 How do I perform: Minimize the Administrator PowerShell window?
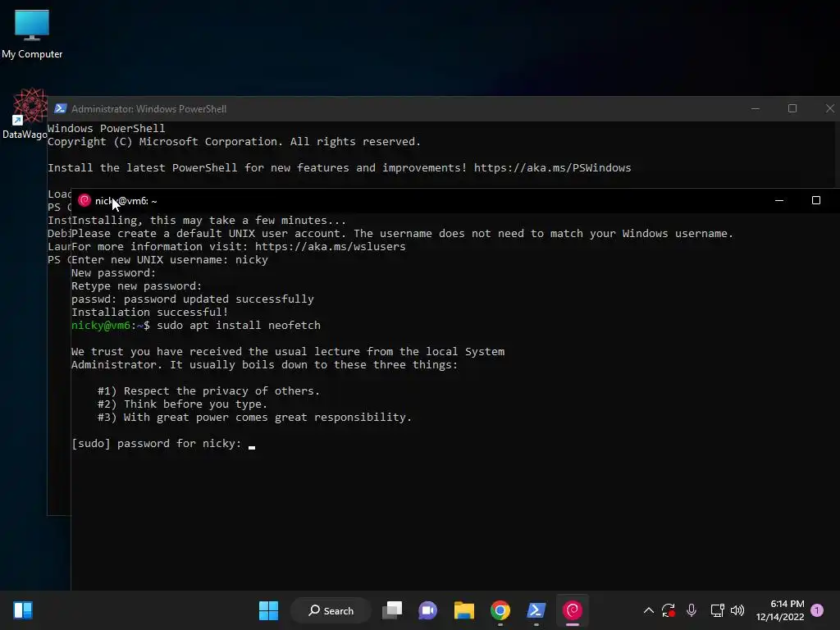click(756, 109)
